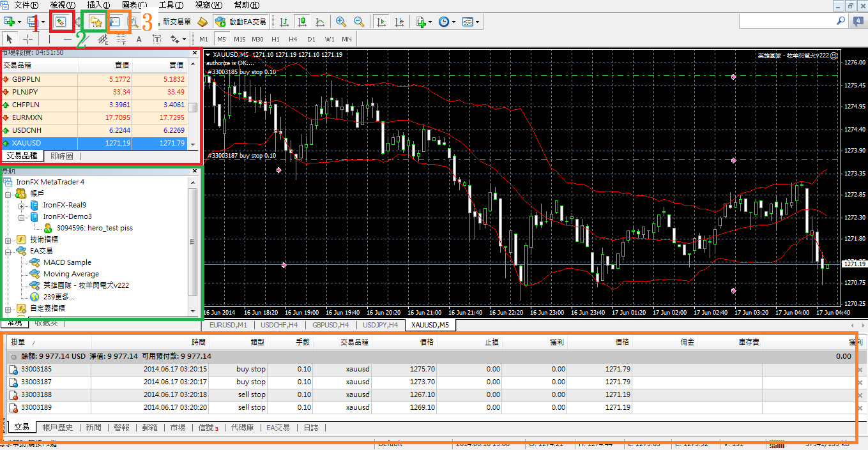Select the GBPPLN row in Market Watch

[26, 79]
